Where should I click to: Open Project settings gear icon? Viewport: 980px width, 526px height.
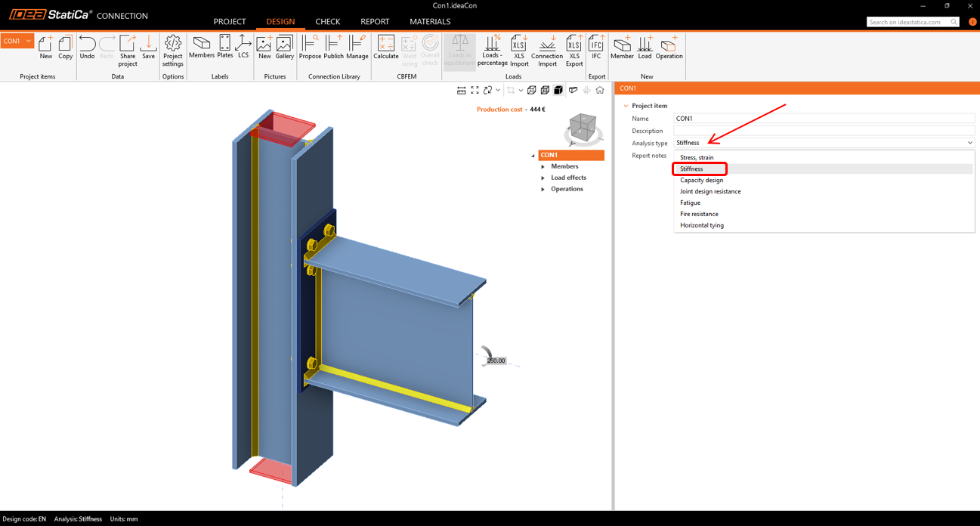tap(173, 50)
